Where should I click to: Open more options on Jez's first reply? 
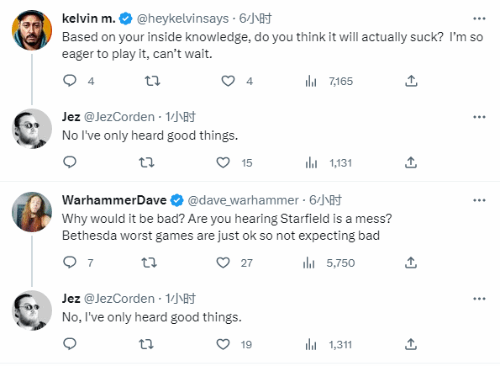pyautogui.click(x=479, y=117)
